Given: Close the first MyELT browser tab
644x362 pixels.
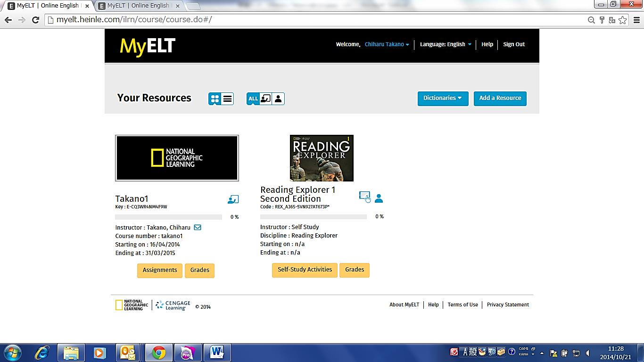Looking at the screenshot, I should (87, 6).
